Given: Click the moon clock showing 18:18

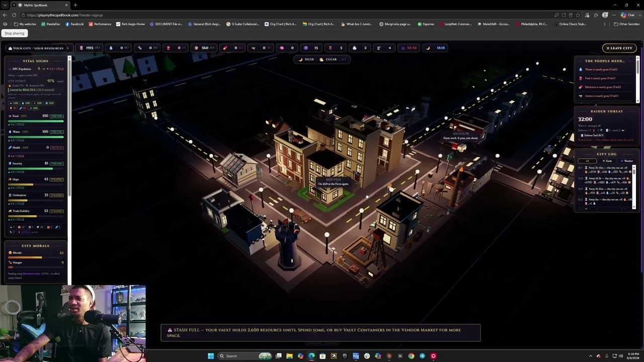Looking at the screenshot, I should click(436, 48).
